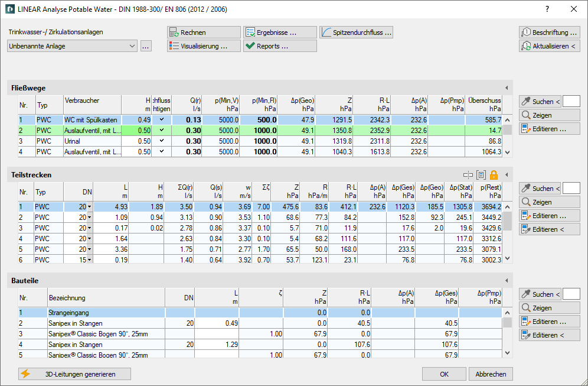The width and height of the screenshot is (588, 386).
Task: Open Reports dialog
Action: point(280,46)
